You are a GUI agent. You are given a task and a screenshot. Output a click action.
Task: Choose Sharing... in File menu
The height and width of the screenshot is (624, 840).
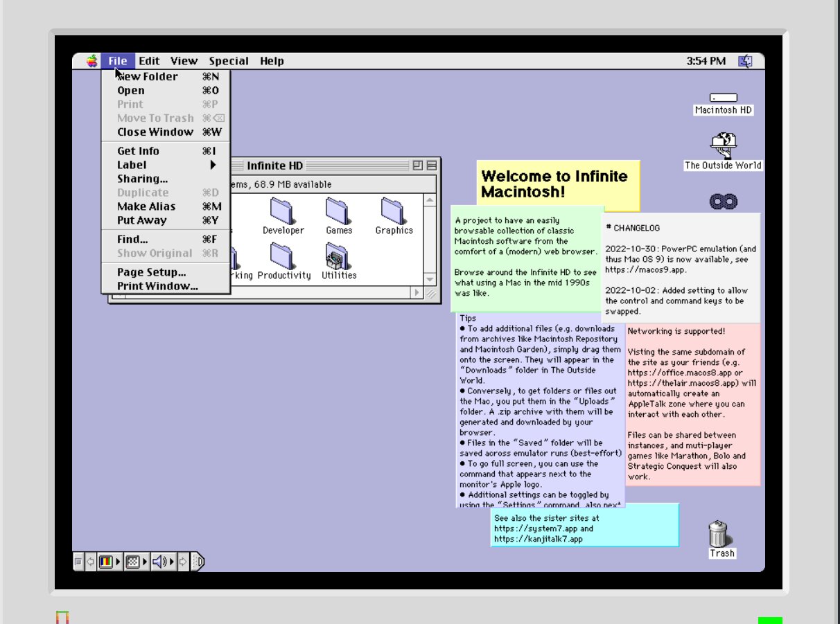(x=166, y=179)
